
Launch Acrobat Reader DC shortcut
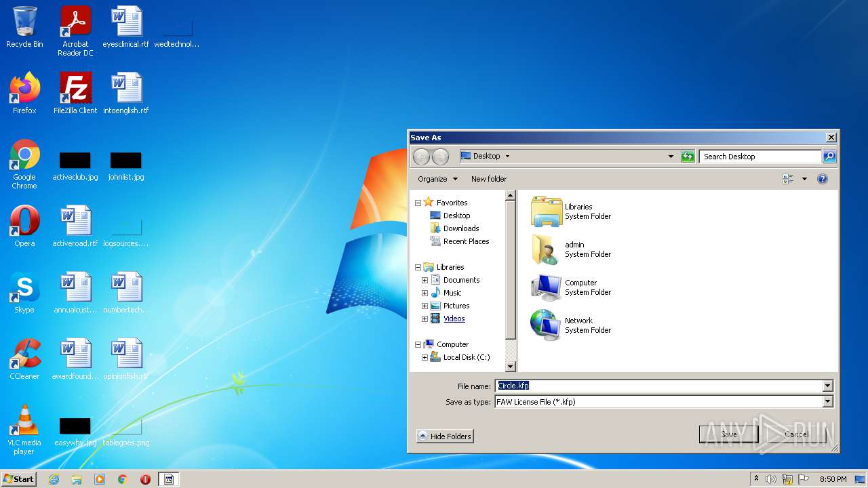coord(75,31)
